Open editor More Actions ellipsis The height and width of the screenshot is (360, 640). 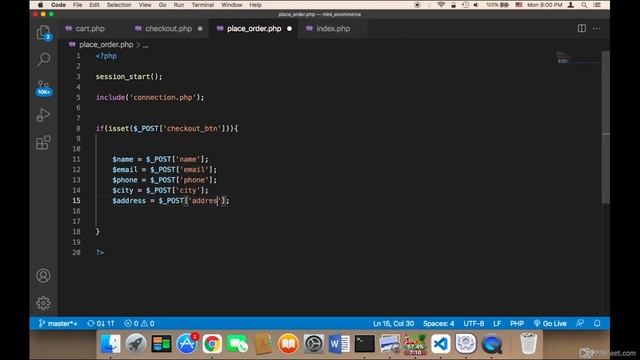click(596, 29)
